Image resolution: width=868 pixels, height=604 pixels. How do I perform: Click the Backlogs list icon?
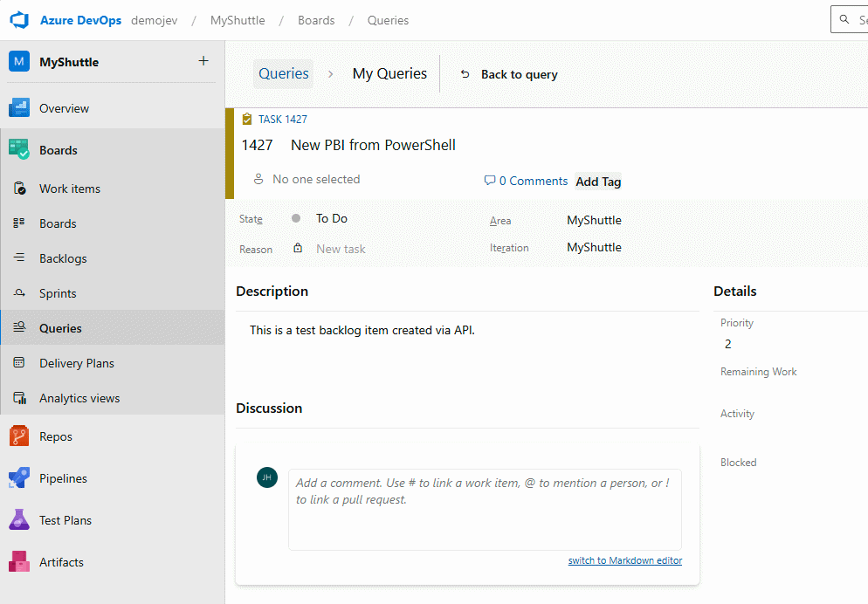pyautogui.click(x=19, y=257)
